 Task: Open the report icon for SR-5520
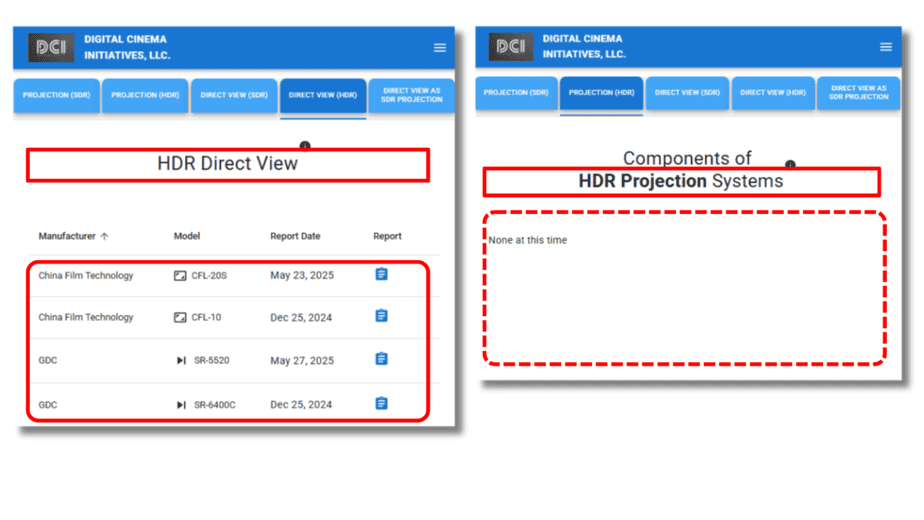pos(381,359)
